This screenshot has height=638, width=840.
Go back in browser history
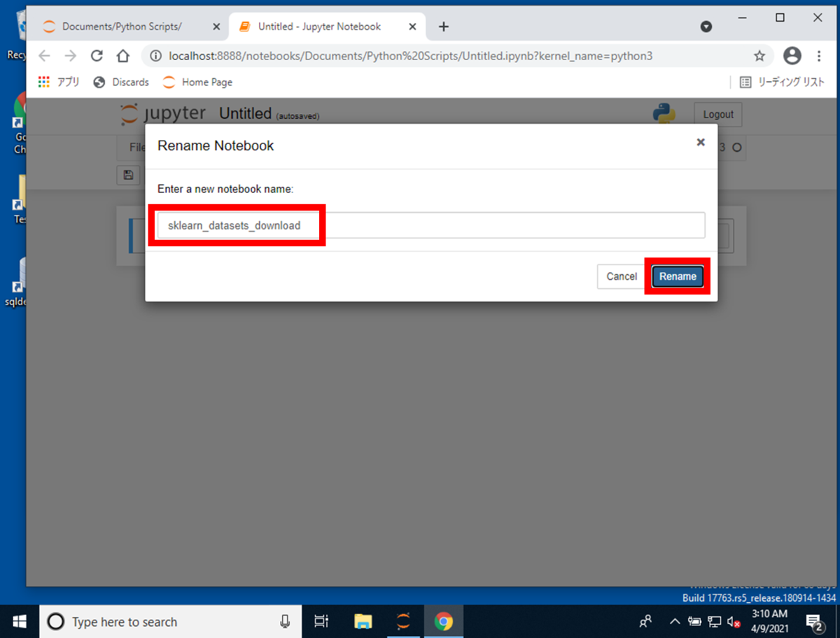pos(45,56)
